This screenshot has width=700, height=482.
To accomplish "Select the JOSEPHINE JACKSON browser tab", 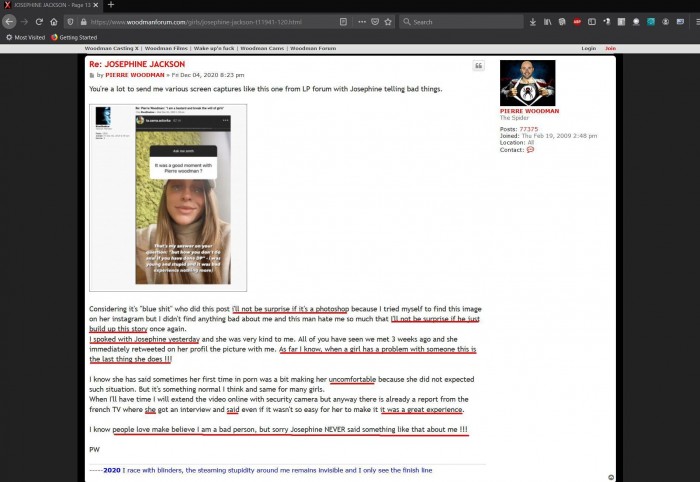I will 50,5.
